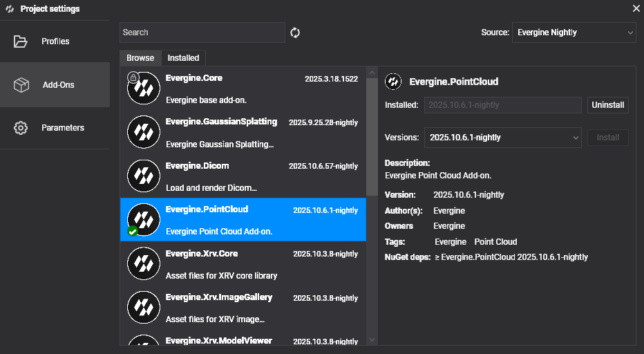Click the Profiles folder icon
The width and height of the screenshot is (644, 354).
click(x=21, y=41)
